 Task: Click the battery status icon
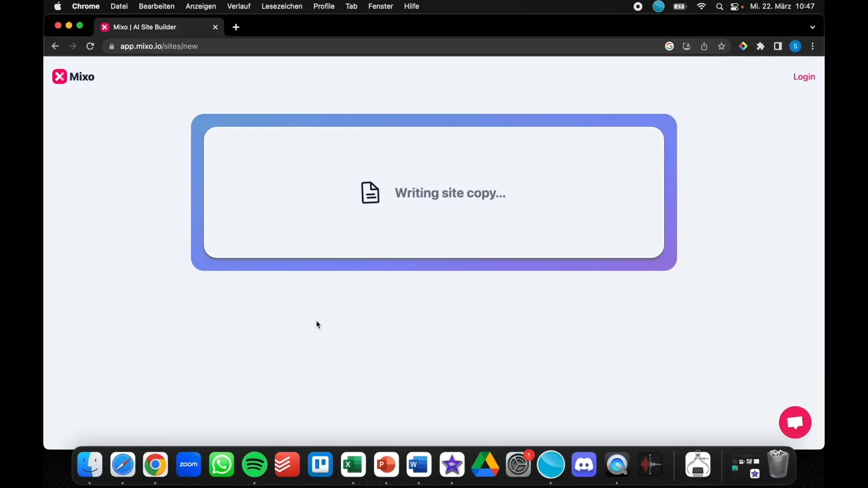(x=680, y=6)
